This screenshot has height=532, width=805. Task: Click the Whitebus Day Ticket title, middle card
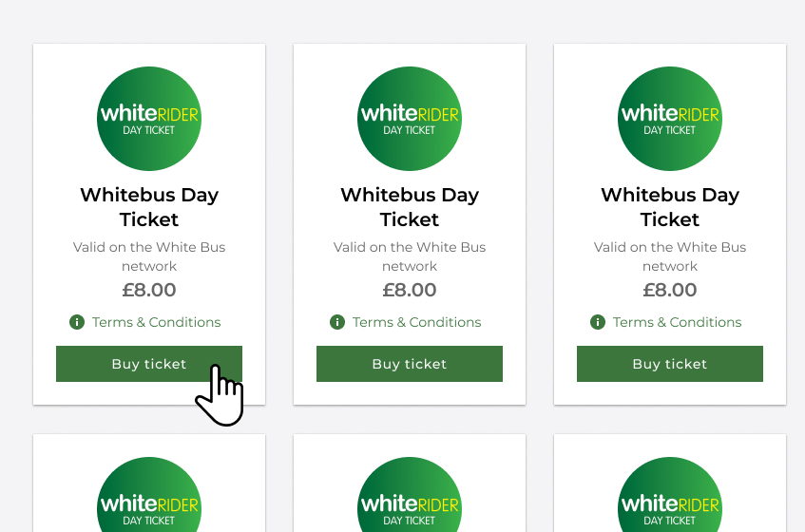410,207
